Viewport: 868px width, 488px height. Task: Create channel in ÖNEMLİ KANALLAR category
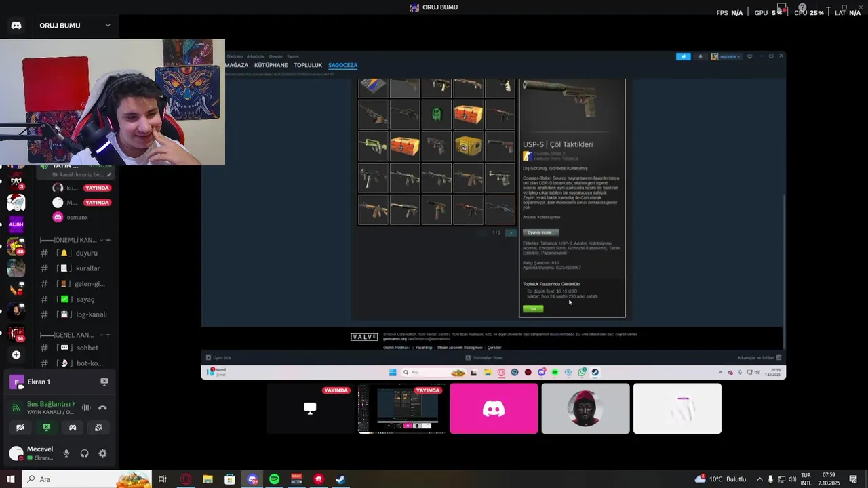click(108, 240)
